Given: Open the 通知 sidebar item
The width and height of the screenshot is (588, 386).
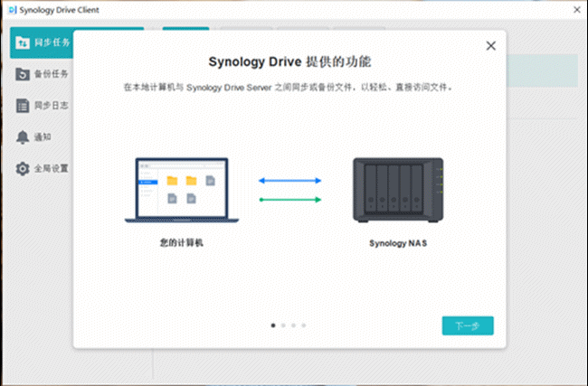Looking at the screenshot, I should (x=33, y=137).
